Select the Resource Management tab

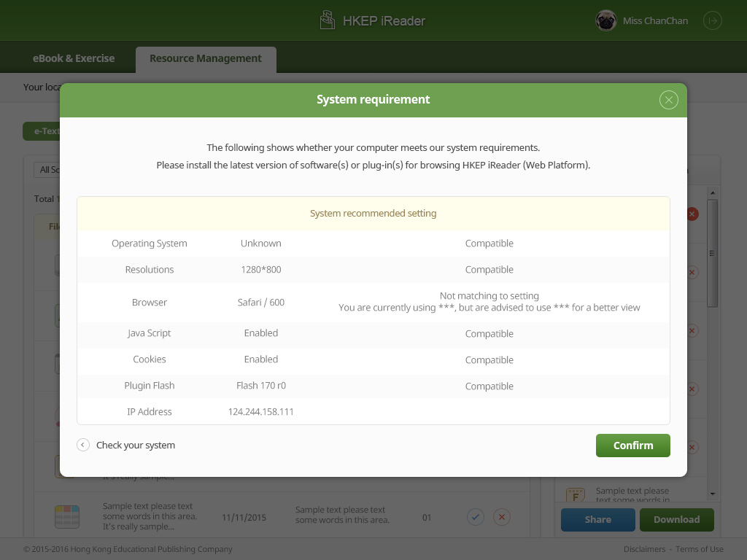(x=206, y=58)
